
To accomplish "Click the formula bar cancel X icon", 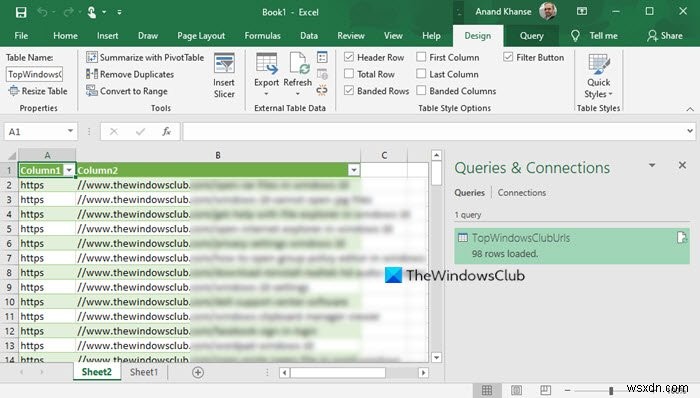I will (114, 132).
